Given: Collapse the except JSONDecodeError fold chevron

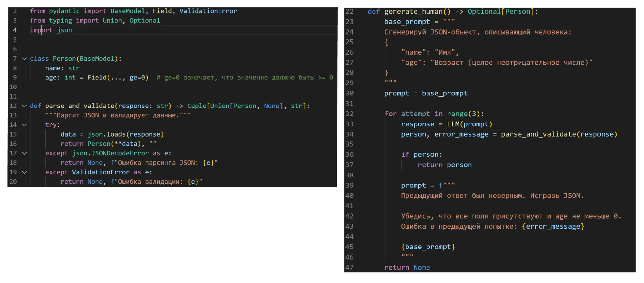Looking at the screenshot, I should (24, 153).
